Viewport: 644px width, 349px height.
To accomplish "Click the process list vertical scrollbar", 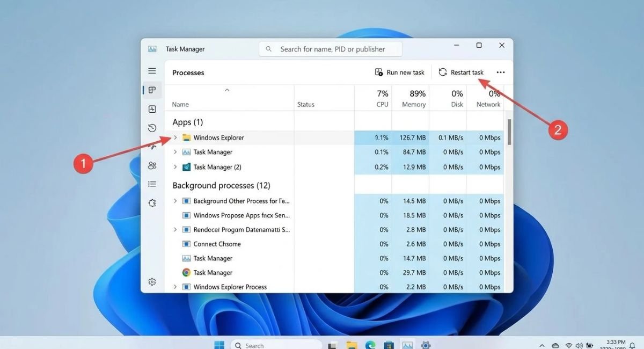I will click(x=509, y=132).
